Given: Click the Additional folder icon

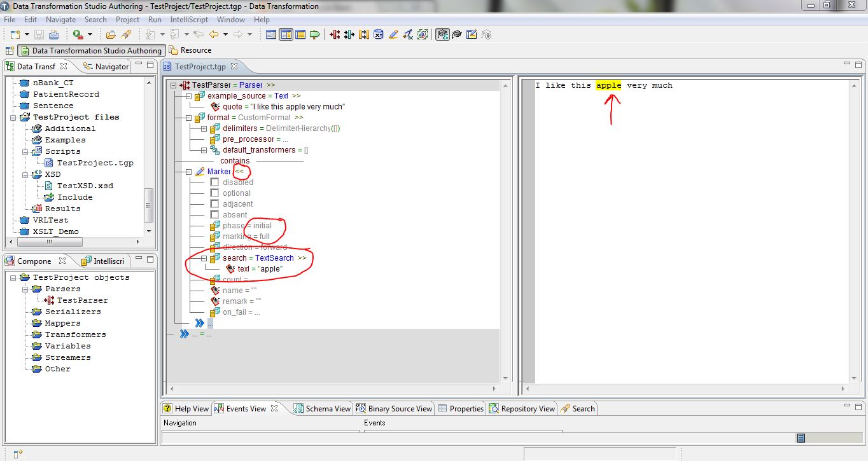Looking at the screenshot, I should 37,128.
